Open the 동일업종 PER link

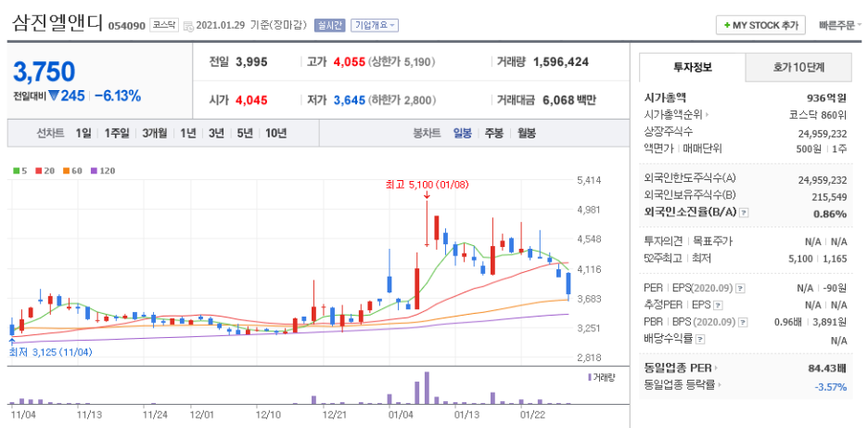(678, 367)
